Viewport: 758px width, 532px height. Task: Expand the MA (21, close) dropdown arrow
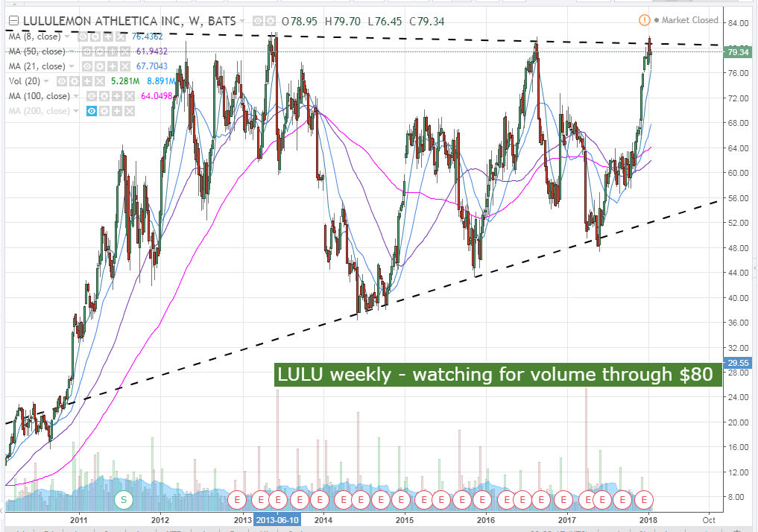click(72, 66)
